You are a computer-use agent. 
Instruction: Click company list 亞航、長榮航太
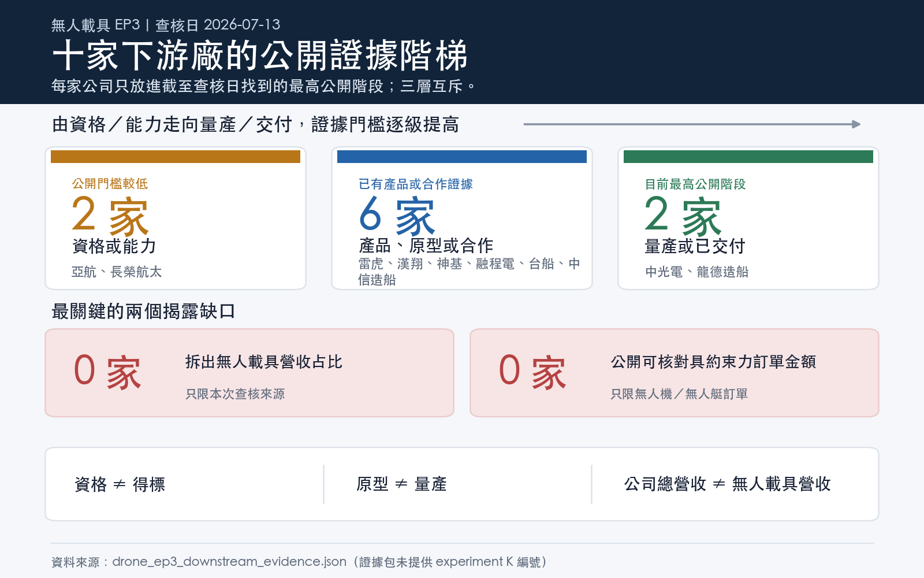click(117, 272)
